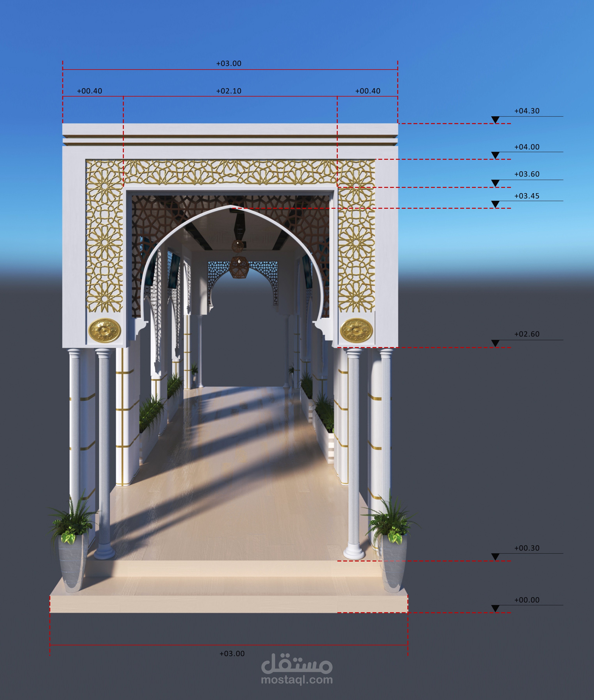Select the right +00.40 dimension label
The height and width of the screenshot is (700, 594).
click(368, 91)
